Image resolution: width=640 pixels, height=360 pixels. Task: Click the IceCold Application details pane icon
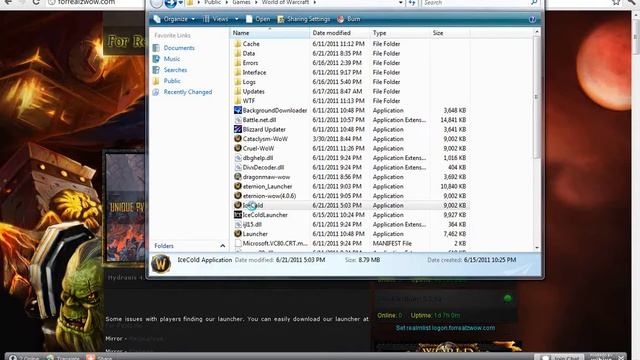[161, 264]
